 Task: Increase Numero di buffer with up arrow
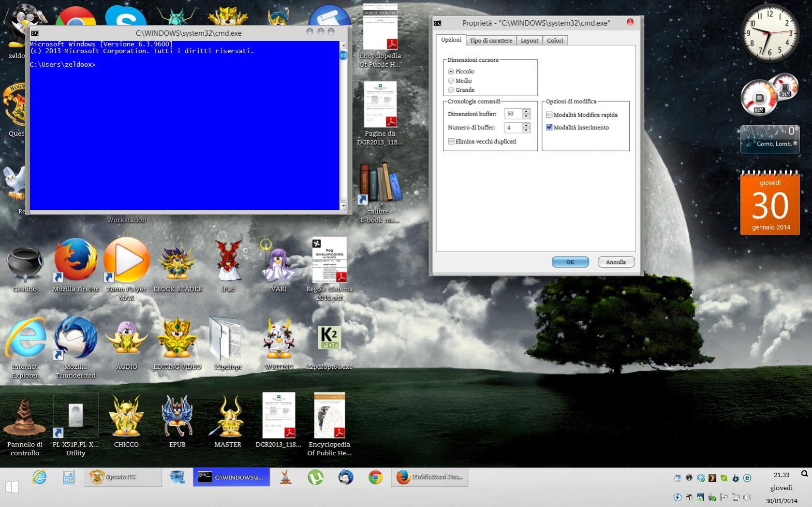coord(526,125)
